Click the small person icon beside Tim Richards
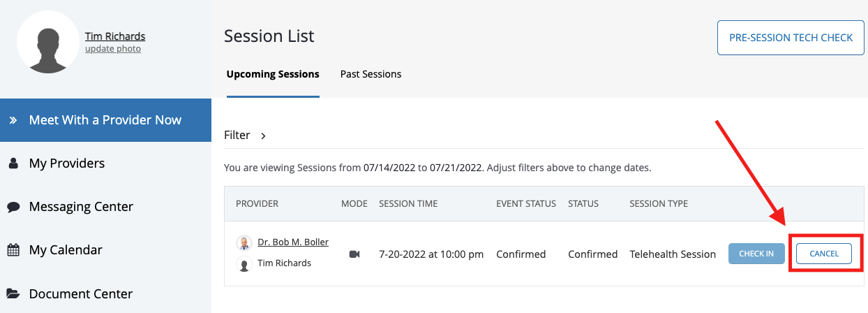868x313 pixels. tap(244, 265)
